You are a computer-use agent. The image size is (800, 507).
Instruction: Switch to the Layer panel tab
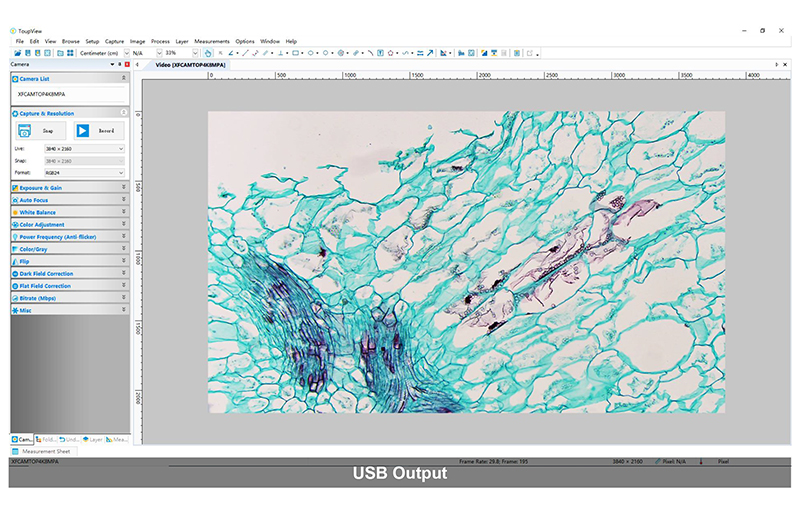(x=94, y=439)
